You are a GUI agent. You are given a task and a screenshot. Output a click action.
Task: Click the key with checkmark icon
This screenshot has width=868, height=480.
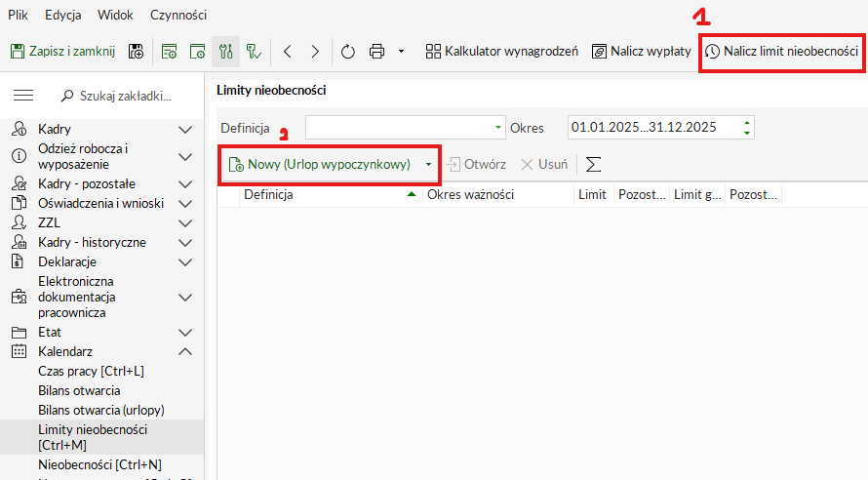(x=254, y=51)
